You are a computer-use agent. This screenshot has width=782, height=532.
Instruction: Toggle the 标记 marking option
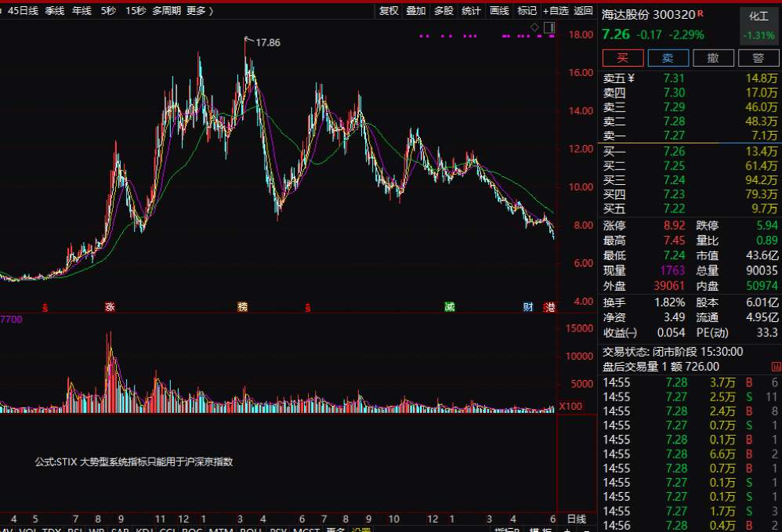click(527, 10)
